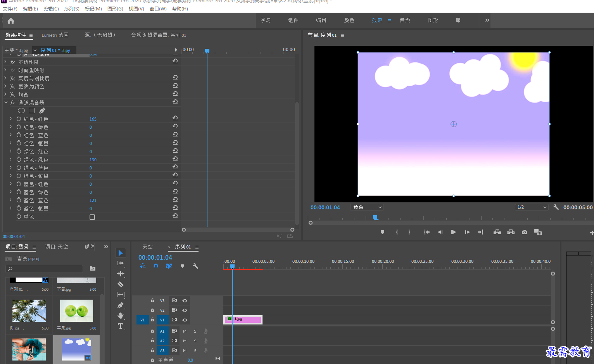Image resolution: width=594 pixels, height=364 pixels.
Task: Click the project search field
Action: (x=44, y=269)
